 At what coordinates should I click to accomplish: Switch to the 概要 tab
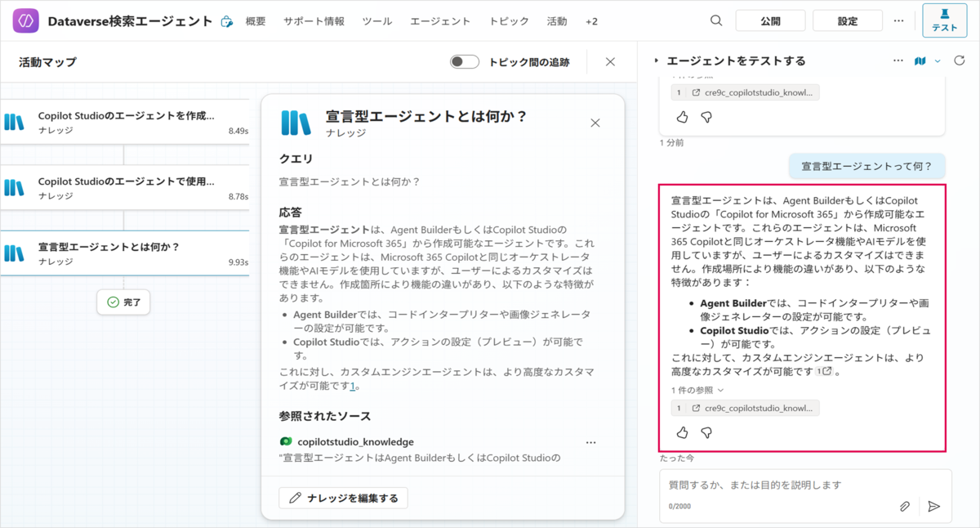coord(256,21)
